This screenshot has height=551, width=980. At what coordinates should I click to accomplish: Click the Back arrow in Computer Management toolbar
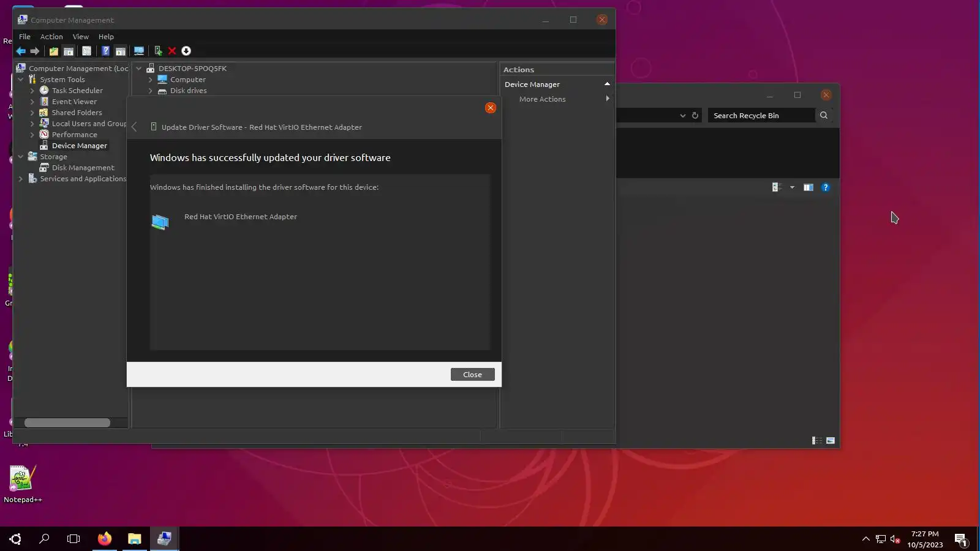pos(21,51)
